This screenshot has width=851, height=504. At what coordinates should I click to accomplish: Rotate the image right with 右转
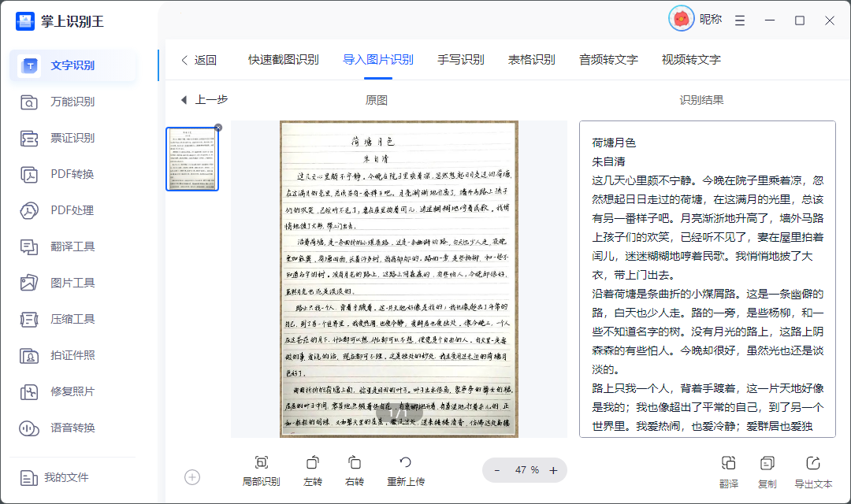click(354, 470)
